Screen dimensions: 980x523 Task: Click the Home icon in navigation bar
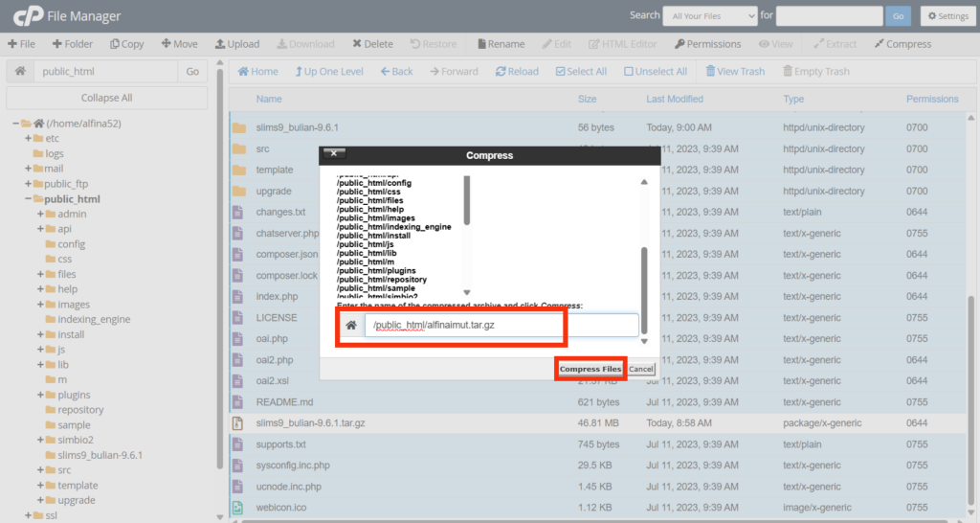pos(243,72)
